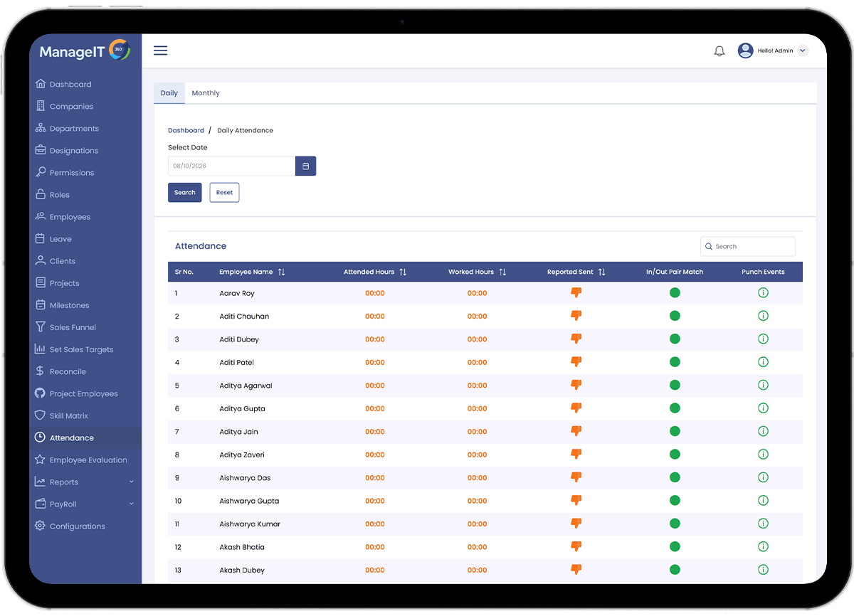Click the In/Out Pair Match column header

tap(675, 272)
